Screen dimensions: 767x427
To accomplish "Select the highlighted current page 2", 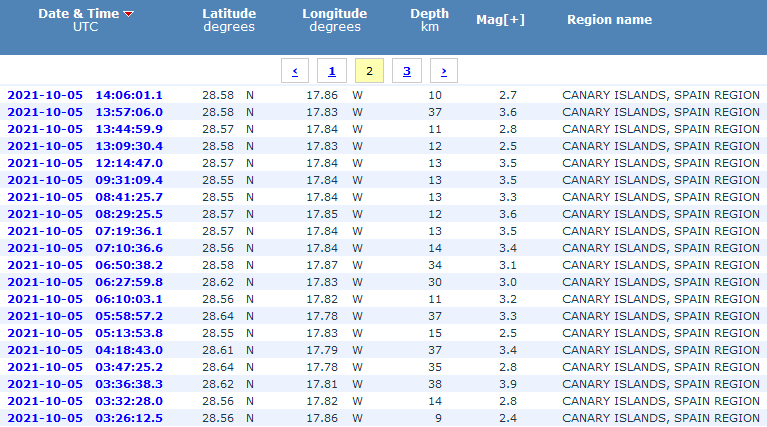I will coord(369,71).
